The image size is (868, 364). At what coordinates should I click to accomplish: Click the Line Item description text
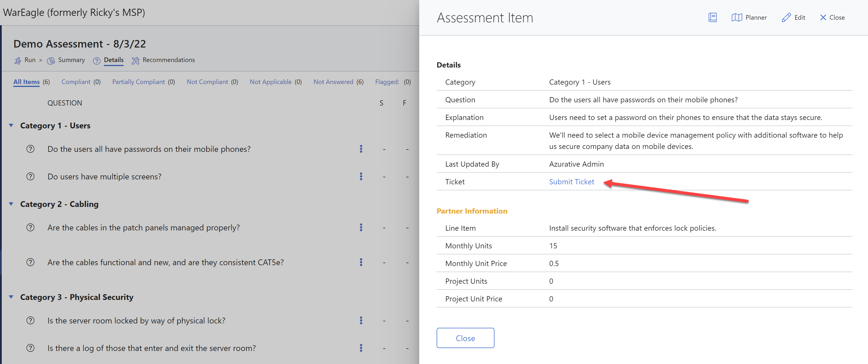pos(632,228)
